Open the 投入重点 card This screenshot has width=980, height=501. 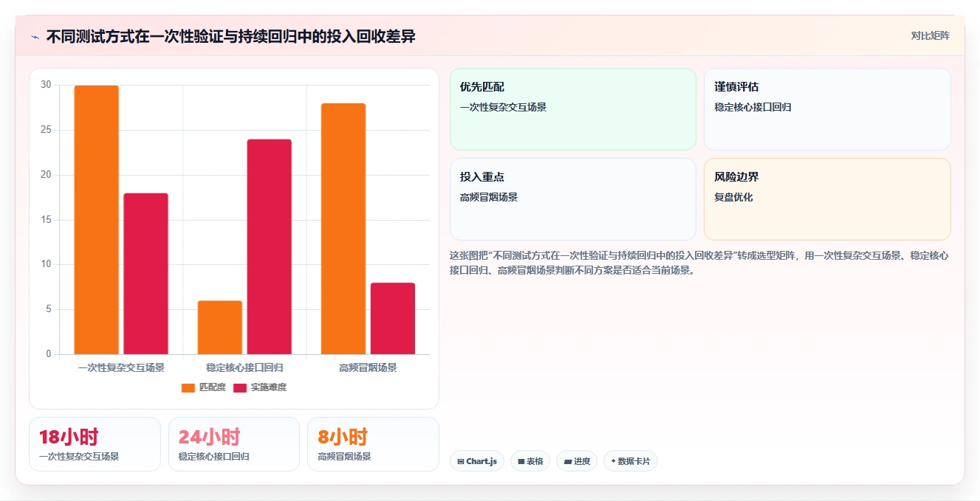pyautogui.click(x=573, y=199)
